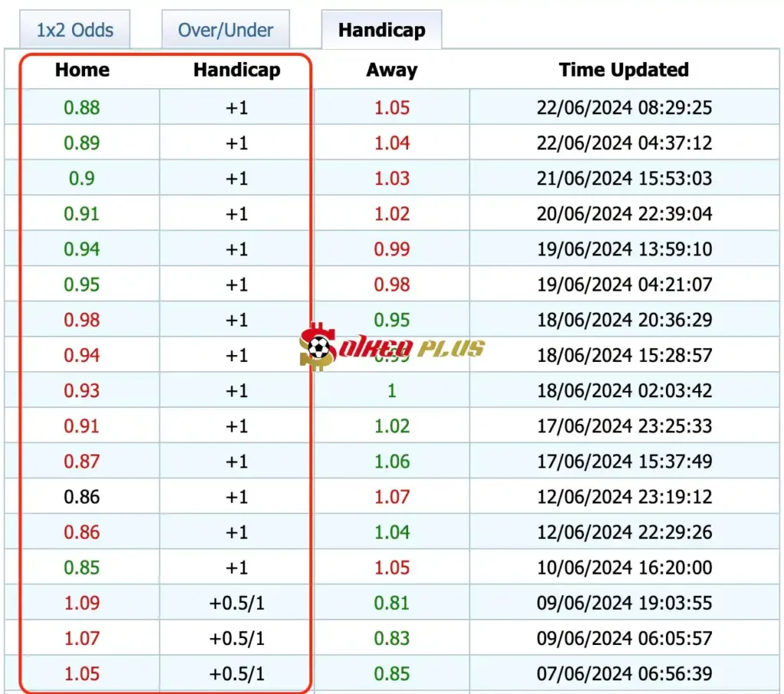The width and height of the screenshot is (784, 694).
Task: Select timestamp 07/06/2024 06:56:39
Action: pos(624,674)
